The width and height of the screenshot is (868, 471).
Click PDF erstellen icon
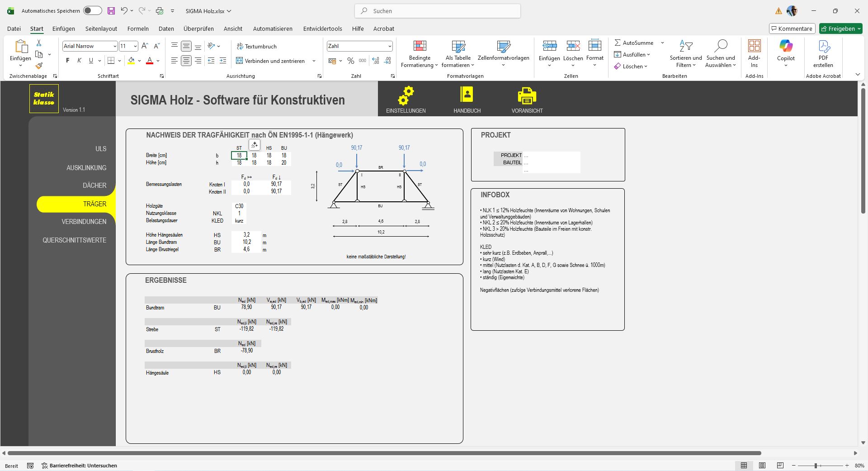(823, 47)
